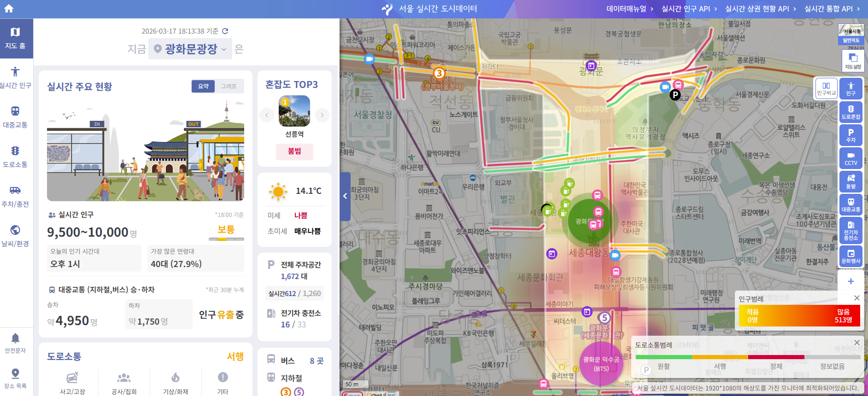
Task: Toggle 전기차 충전소 map layer
Action: [850, 229]
